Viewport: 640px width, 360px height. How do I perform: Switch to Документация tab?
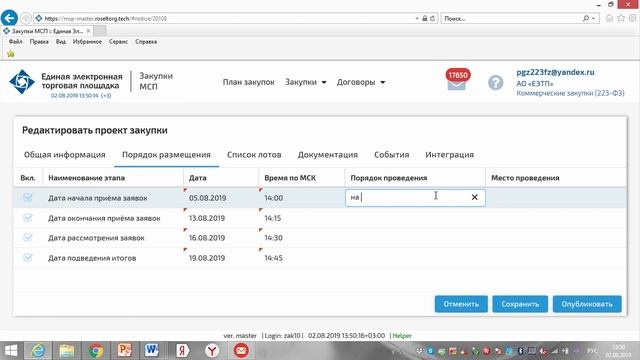click(327, 155)
